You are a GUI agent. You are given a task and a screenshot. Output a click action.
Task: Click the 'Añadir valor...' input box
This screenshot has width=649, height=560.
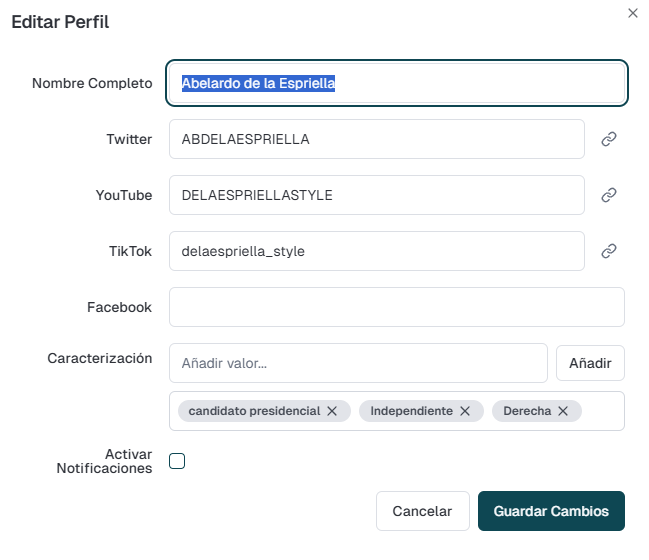tap(358, 363)
